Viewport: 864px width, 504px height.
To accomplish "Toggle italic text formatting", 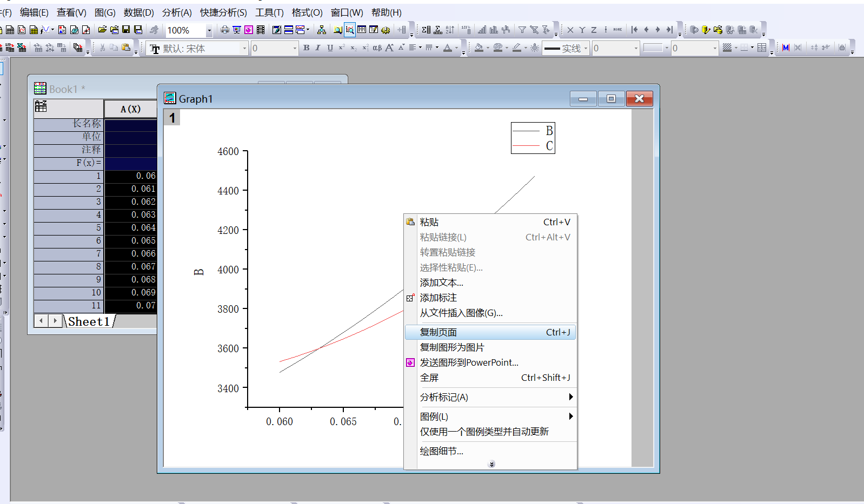I will click(317, 48).
